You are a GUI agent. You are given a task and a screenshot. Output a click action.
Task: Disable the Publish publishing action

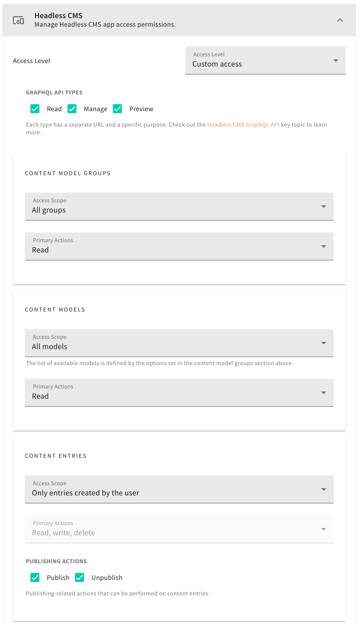point(35,578)
